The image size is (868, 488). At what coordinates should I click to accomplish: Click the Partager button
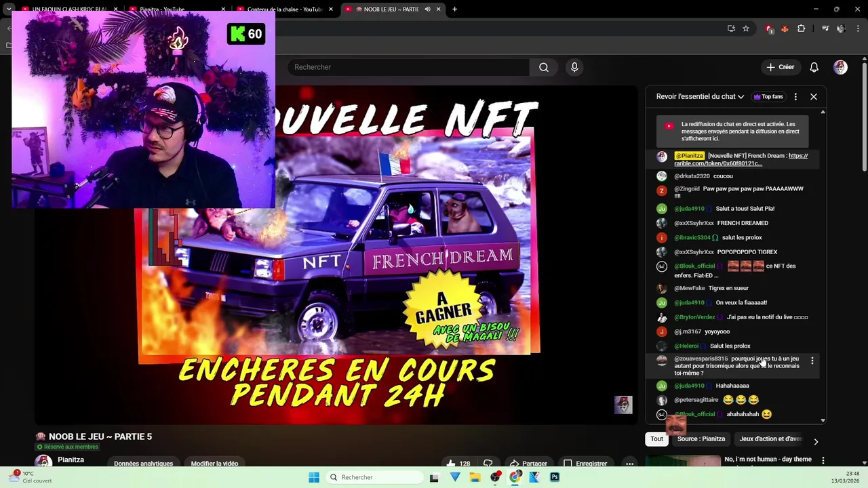tap(528, 464)
